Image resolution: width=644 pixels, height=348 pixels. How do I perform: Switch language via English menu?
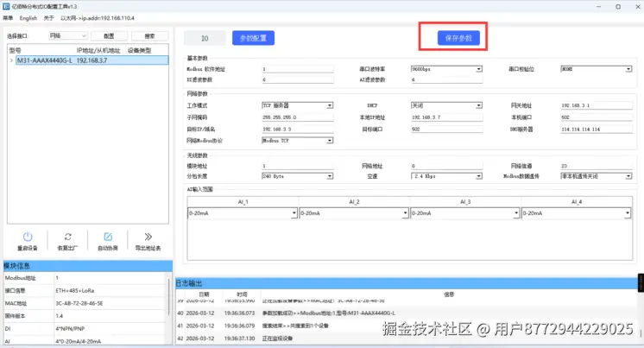[28, 18]
